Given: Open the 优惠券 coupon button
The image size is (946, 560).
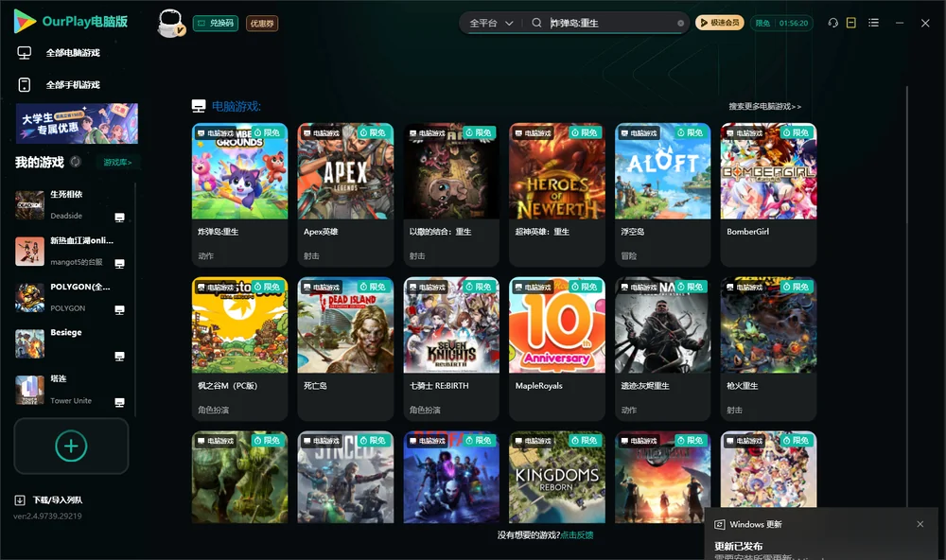Looking at the screenshot, I should (262, 24).
